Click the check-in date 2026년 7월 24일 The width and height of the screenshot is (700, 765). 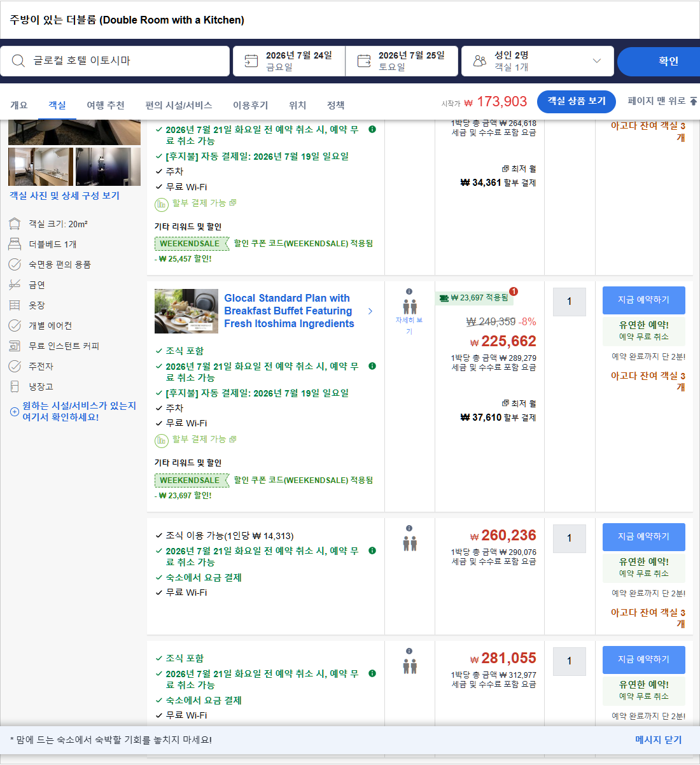(299, 55)
